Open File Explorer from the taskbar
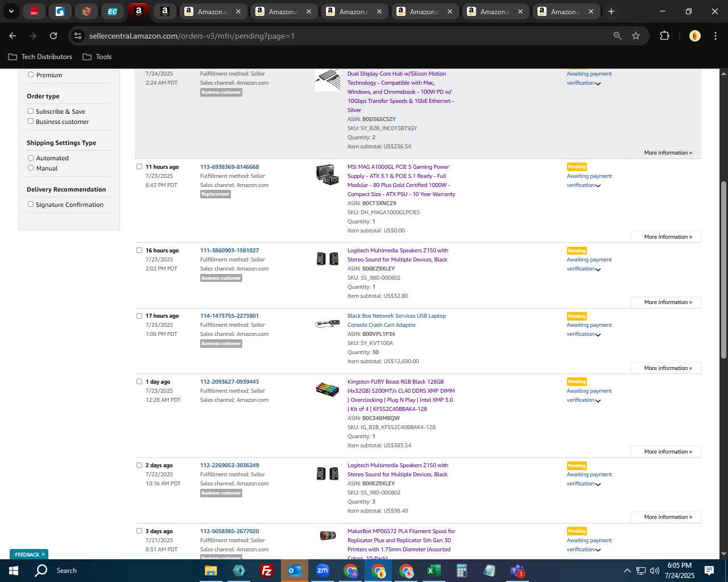The height and width of the screenshot is (582, 728). tap(210, 571)
